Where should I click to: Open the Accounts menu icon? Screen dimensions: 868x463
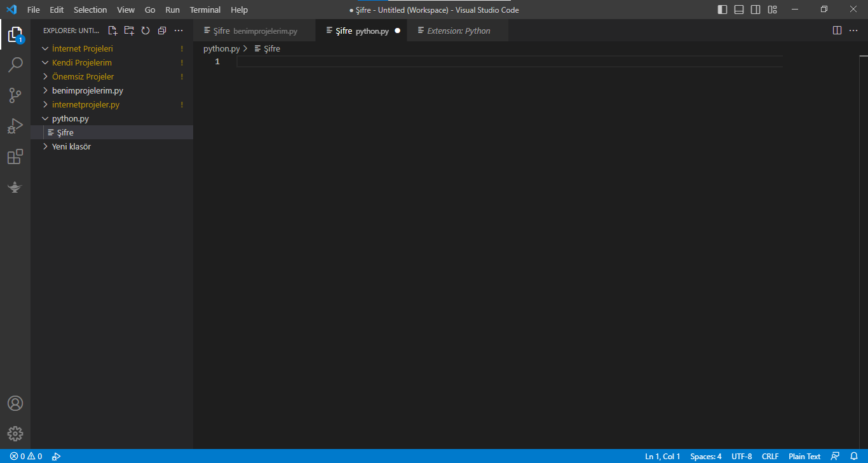(x=15, y=403)
